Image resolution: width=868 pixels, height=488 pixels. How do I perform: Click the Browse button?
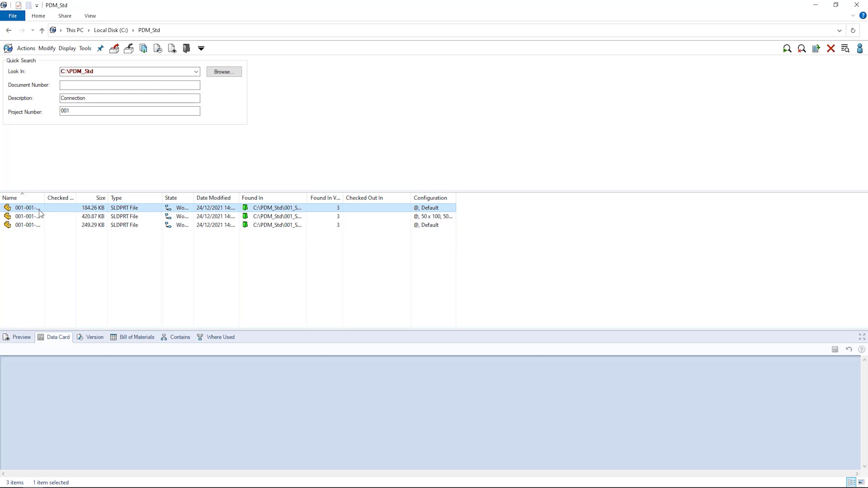click(224, 71)
